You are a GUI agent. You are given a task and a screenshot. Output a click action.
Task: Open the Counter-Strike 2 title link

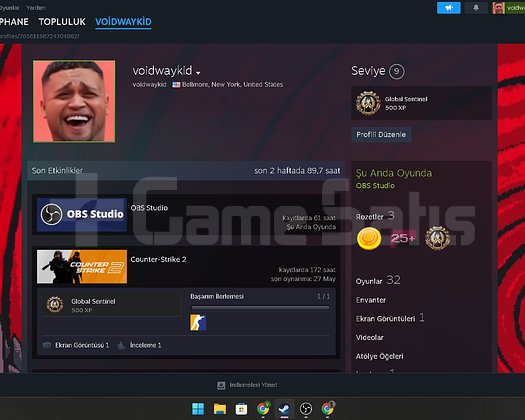(158, 260)
